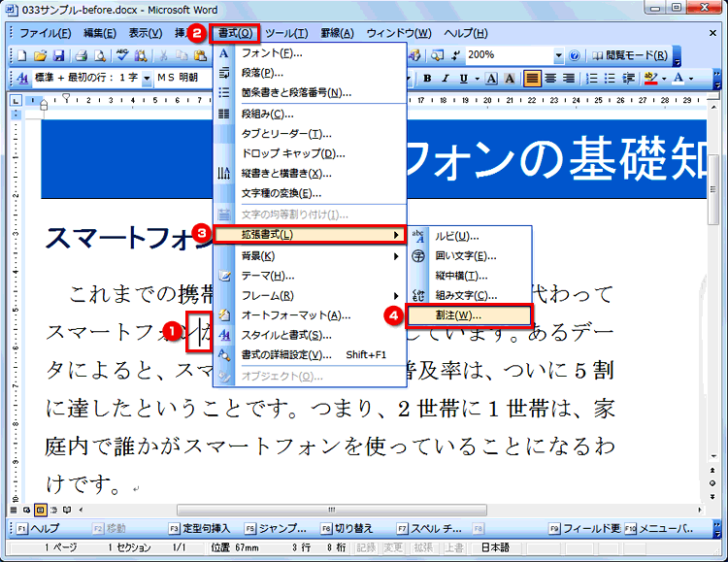The height and width of the screenshot is (562, 728).
Task: Open the 拡張書式(L) submenu
Action: pyautogui.click(x=310, y=235)
